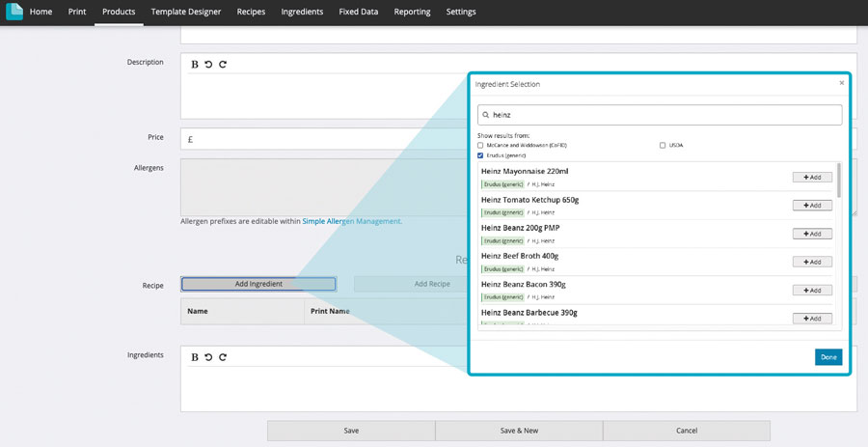This screenshot has height=447, width=868.
Task: Click the Heinz Beanz 200g PMP title
Action: pos(521,228)
